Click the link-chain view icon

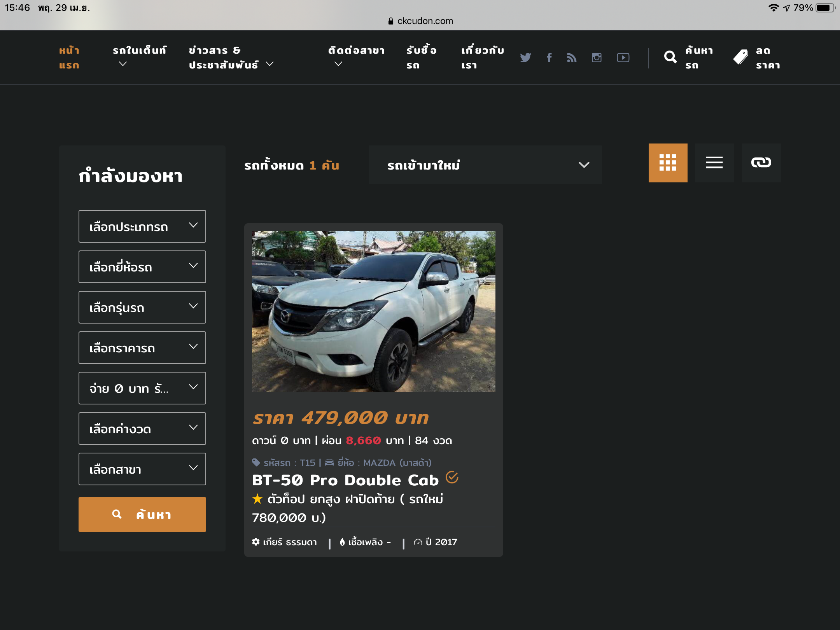tap(761, 163)
